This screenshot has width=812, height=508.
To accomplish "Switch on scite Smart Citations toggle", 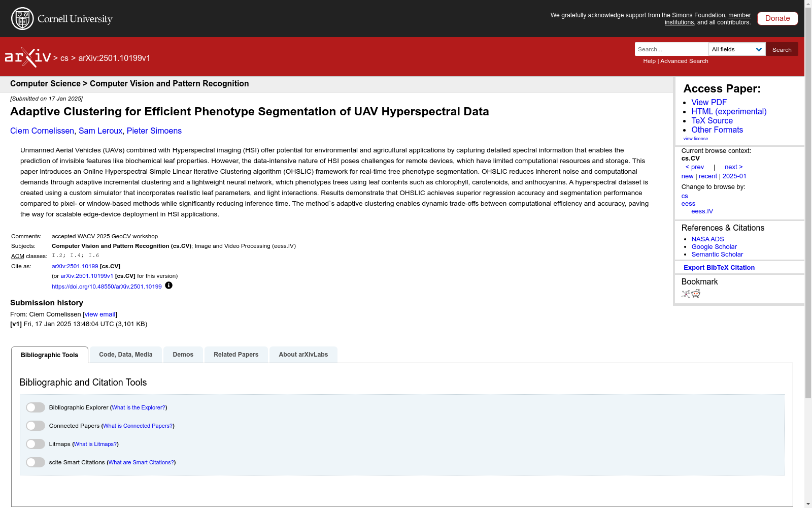I will tap(36, 462).
